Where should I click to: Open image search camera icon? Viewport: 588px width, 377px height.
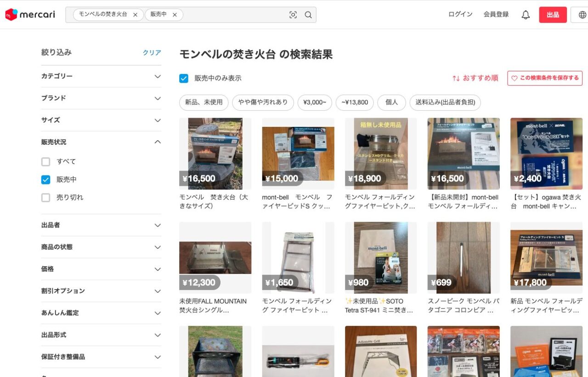click(x=293, y=15)
